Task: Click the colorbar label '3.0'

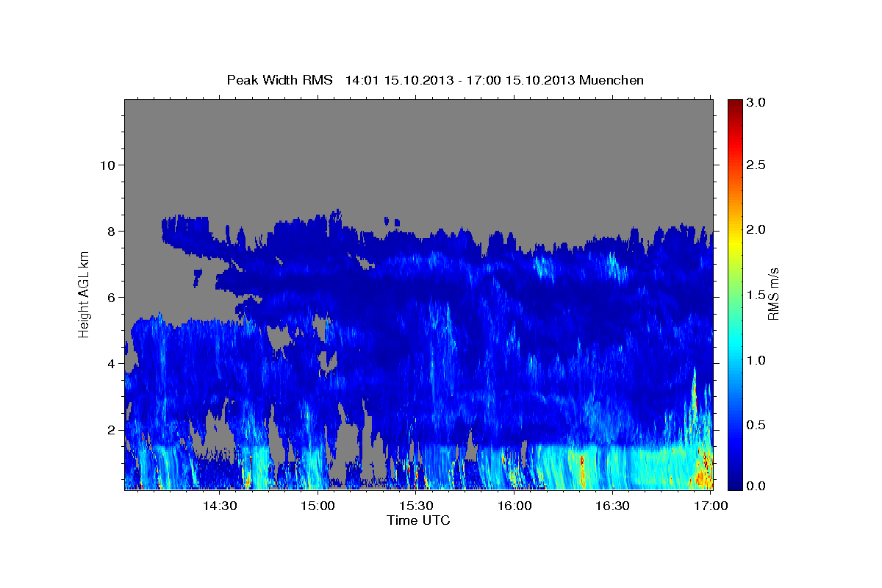Action: click(x=756, y=102)
